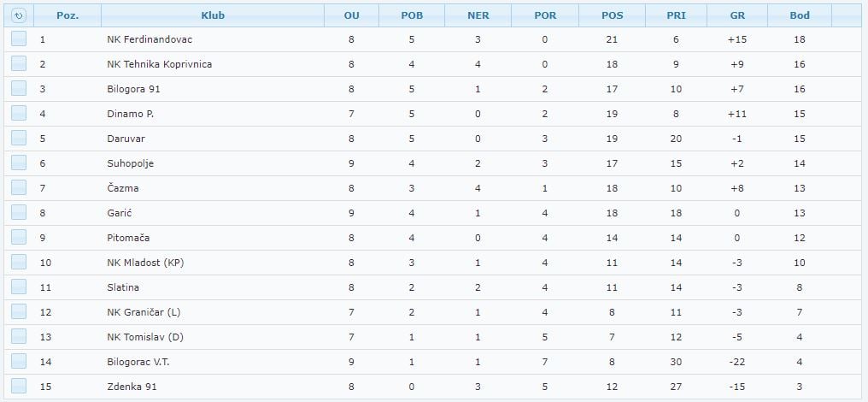
Task: Click the OU column header
Action: [351, 15]
